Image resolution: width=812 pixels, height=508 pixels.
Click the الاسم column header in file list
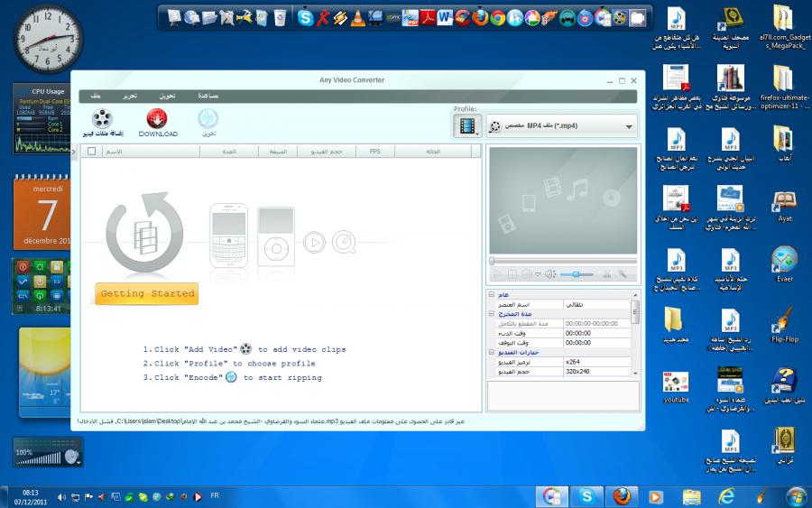pos(115,152)
